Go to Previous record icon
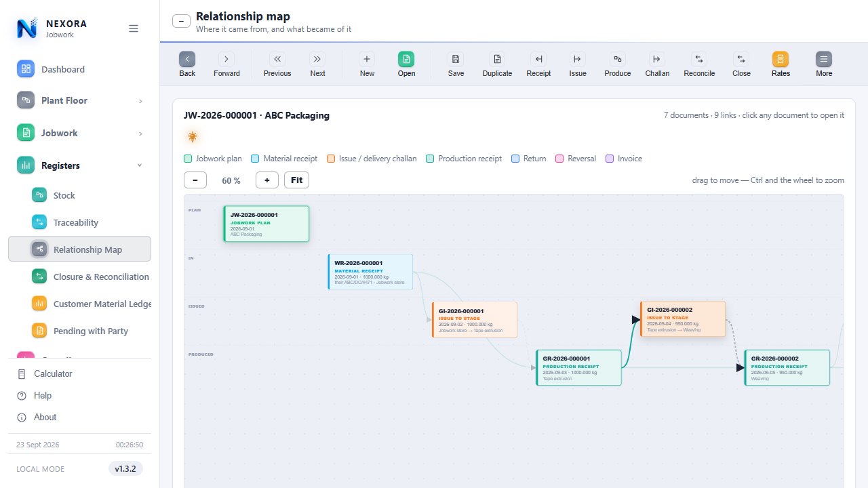Screen dimensions: 868x488 coord(277,59)
